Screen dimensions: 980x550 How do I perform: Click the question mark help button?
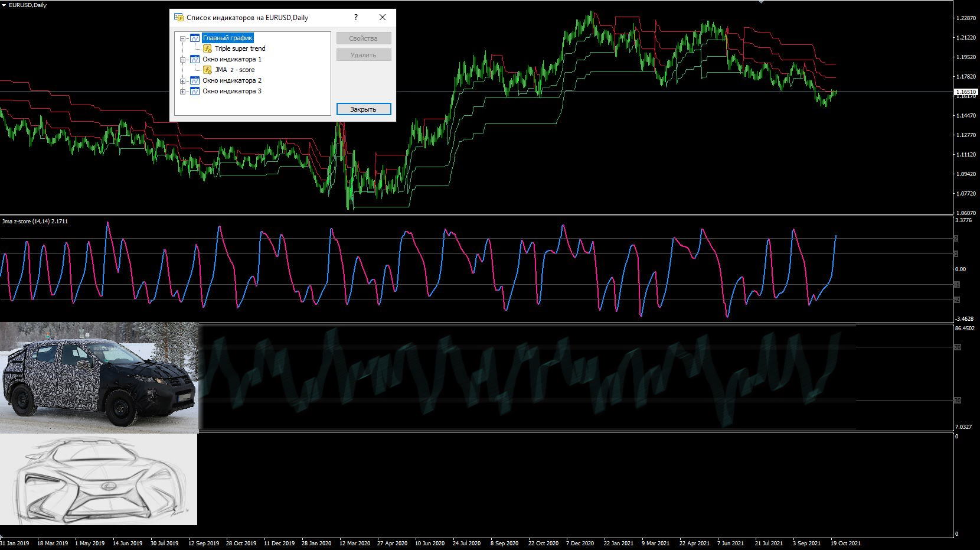click(356, 17)
